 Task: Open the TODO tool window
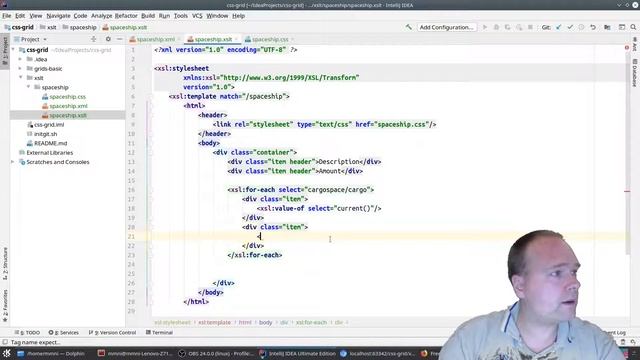tap(27, 332)
